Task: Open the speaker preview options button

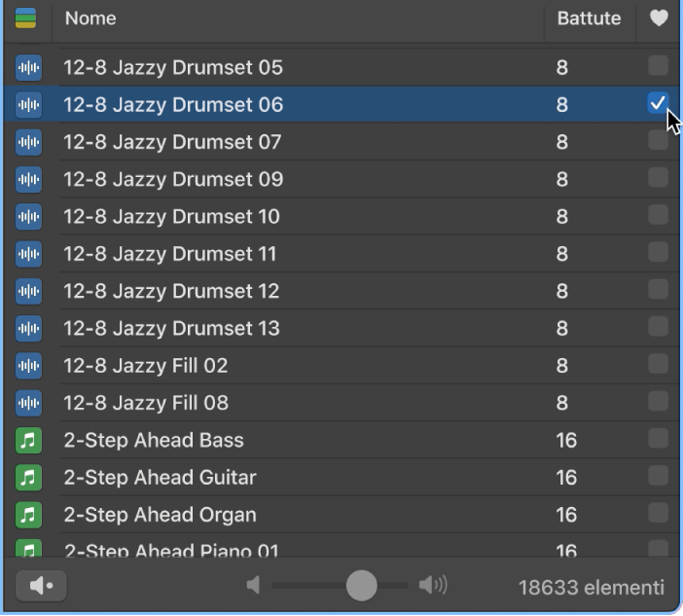Action: click(x=41, y=586)
